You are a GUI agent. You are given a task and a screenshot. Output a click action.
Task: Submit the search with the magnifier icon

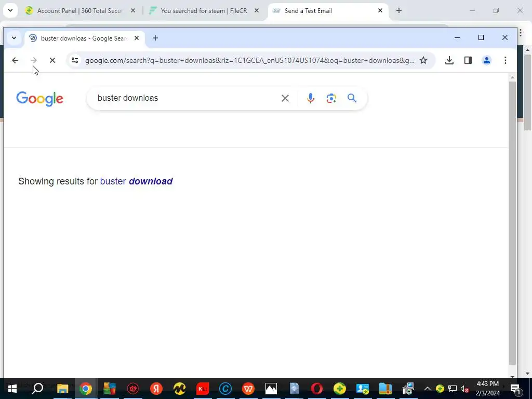coord(352,98)
